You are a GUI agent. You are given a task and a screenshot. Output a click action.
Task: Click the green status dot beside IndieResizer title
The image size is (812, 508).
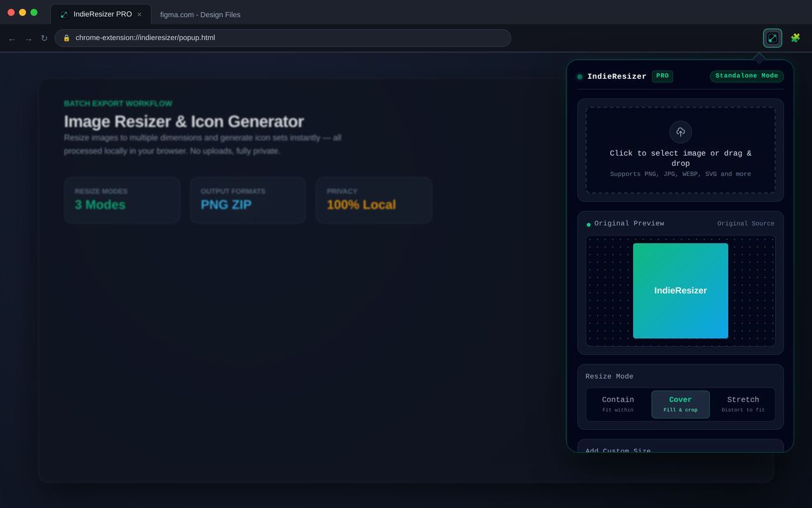[x=580, y=77]
